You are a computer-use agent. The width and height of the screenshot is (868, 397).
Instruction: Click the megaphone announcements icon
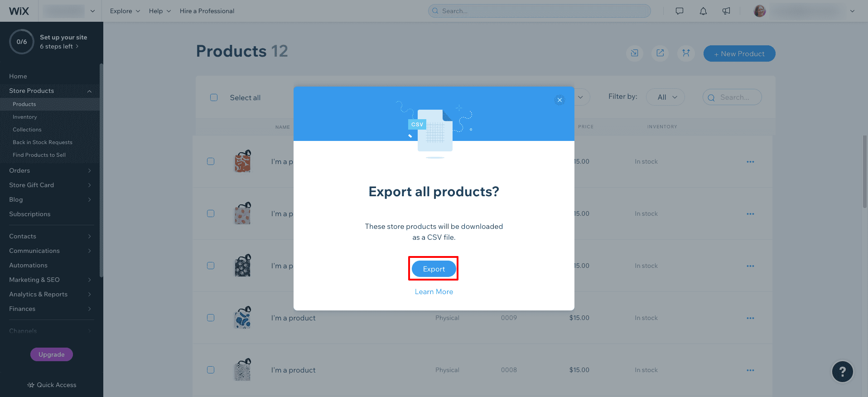click(x=726, y=11)
